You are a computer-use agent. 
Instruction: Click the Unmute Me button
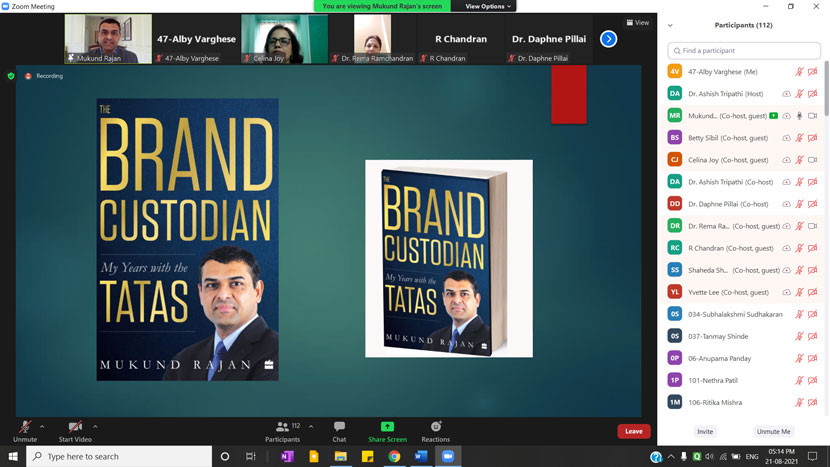(773, 432)
